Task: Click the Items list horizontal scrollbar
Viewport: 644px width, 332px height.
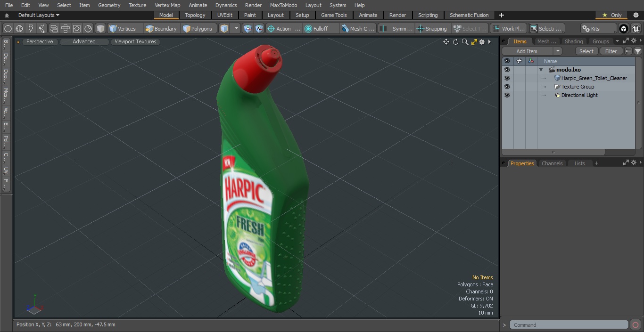Action: coord(553,153)
